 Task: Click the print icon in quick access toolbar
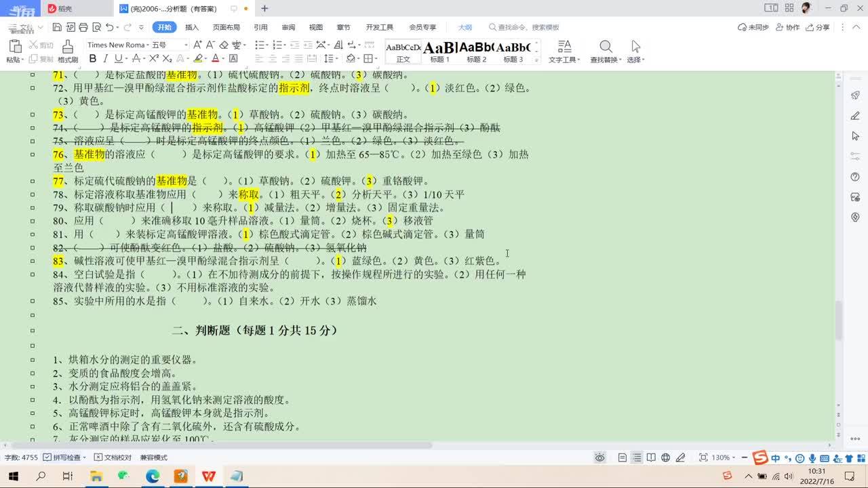pos(83,27)
